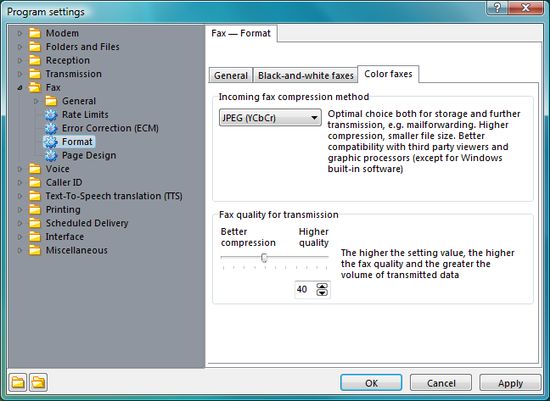Collapse the Fax tree node
The height and width of the screenshot is (401, 550).
20,88
